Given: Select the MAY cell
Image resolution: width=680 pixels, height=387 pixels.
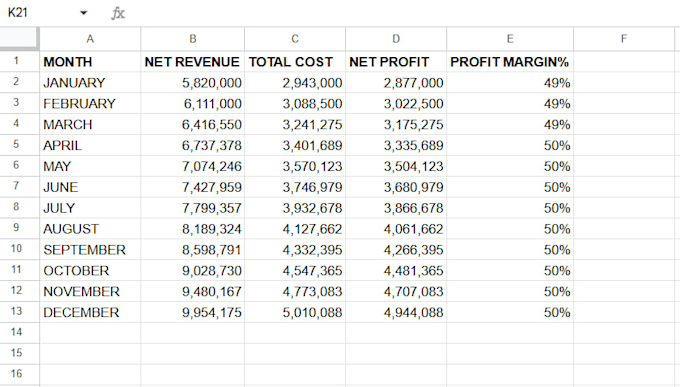Looking at the screenshot, I should [x=90, y=166].
